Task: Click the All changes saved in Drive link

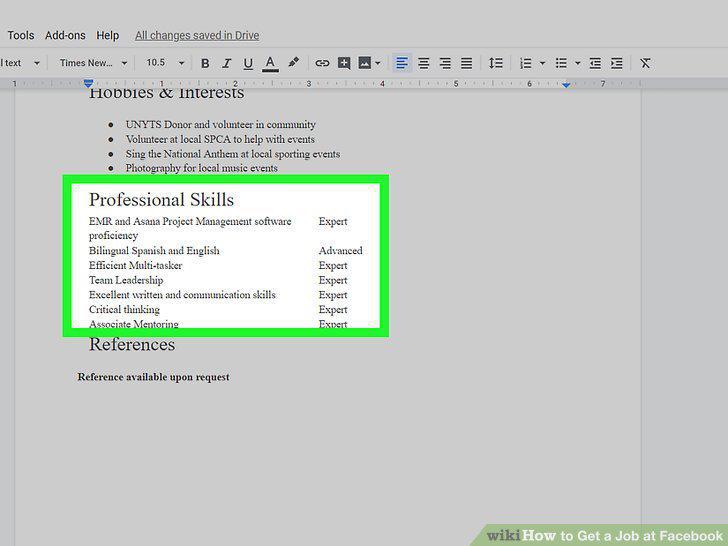Action: (x=197, y=35)
